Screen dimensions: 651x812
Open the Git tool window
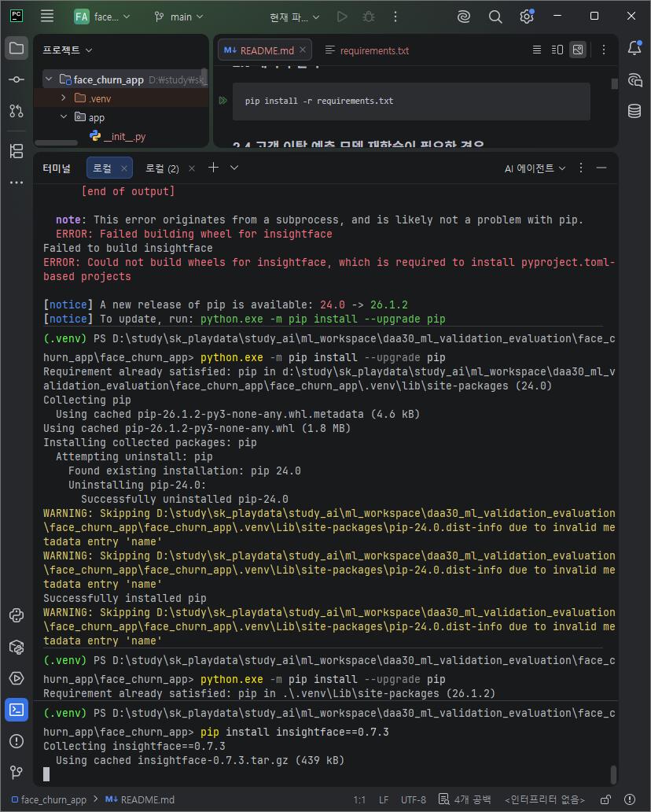17,773
